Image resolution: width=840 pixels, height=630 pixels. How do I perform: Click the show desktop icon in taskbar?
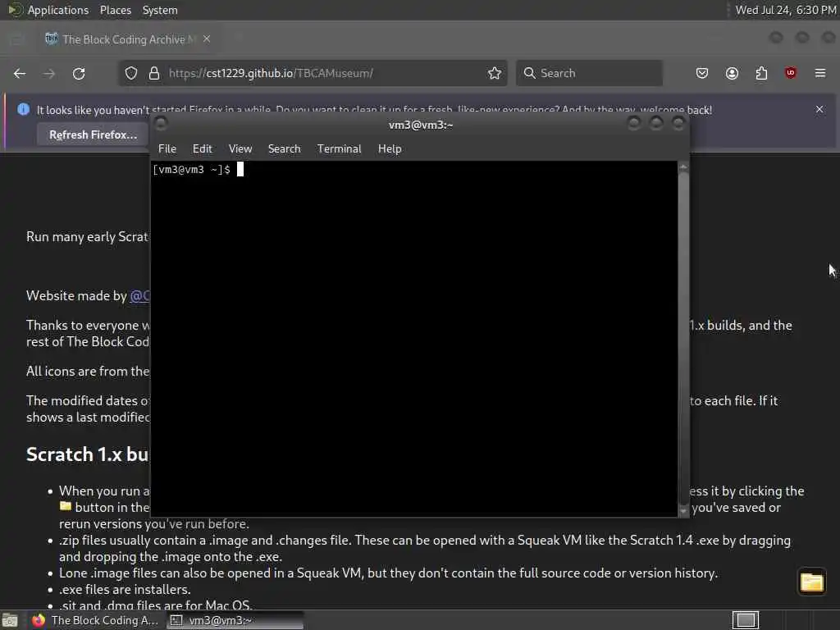point(10,620)
